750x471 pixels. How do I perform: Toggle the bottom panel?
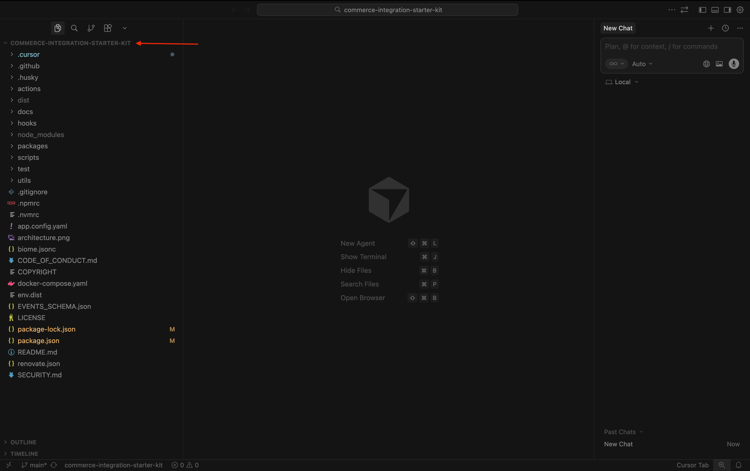pos(715,10)
